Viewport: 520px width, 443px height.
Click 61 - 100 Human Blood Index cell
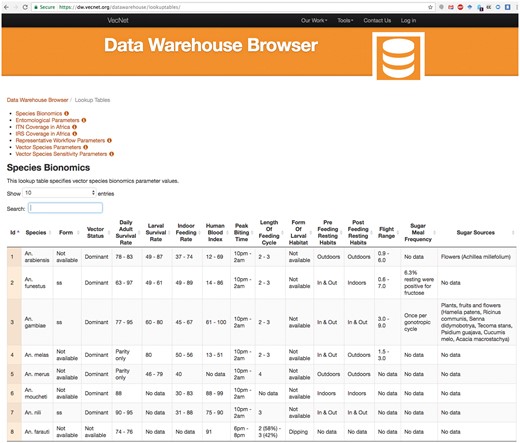click(x=216, y=322)
